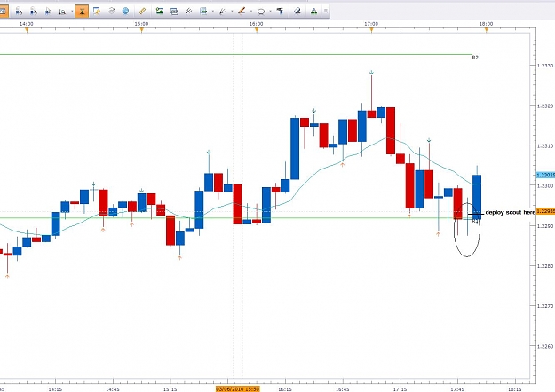The image size is (555, 392).
Task: Click the 1.2320 price axis label
Action: point(545,106)
